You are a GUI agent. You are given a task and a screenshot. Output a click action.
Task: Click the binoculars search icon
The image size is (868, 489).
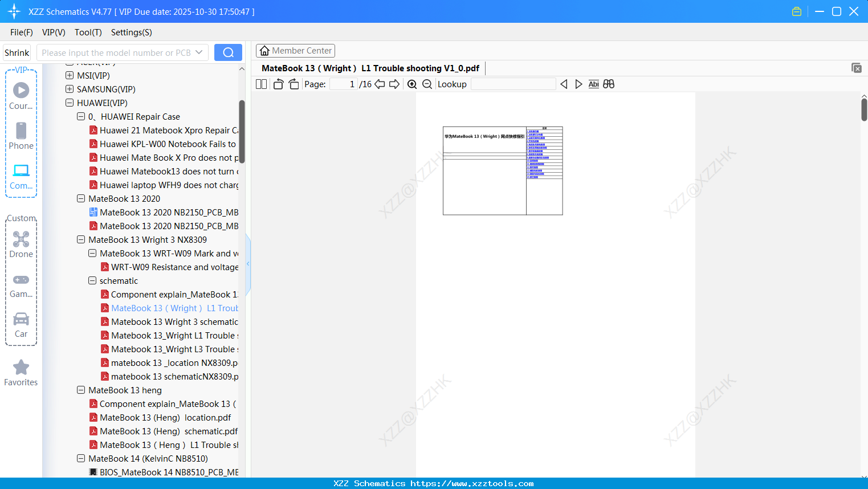tap(609, 84)
